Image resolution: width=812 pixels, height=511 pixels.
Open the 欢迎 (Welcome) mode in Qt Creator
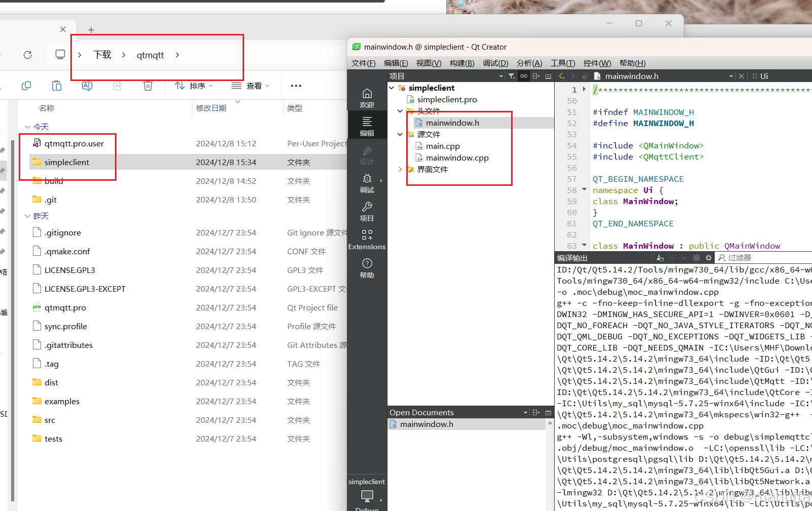tap(367, 98)
